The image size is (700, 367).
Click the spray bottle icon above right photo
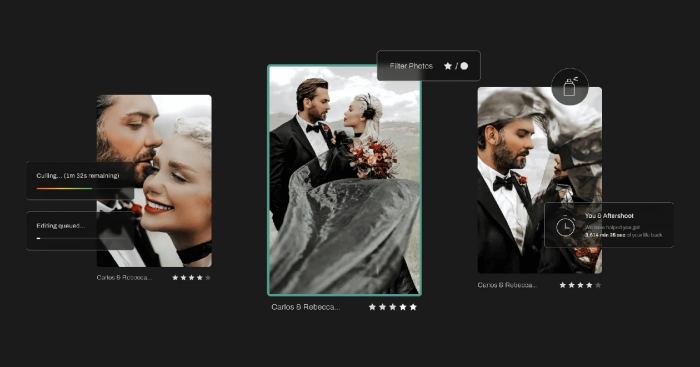(570, 87)
